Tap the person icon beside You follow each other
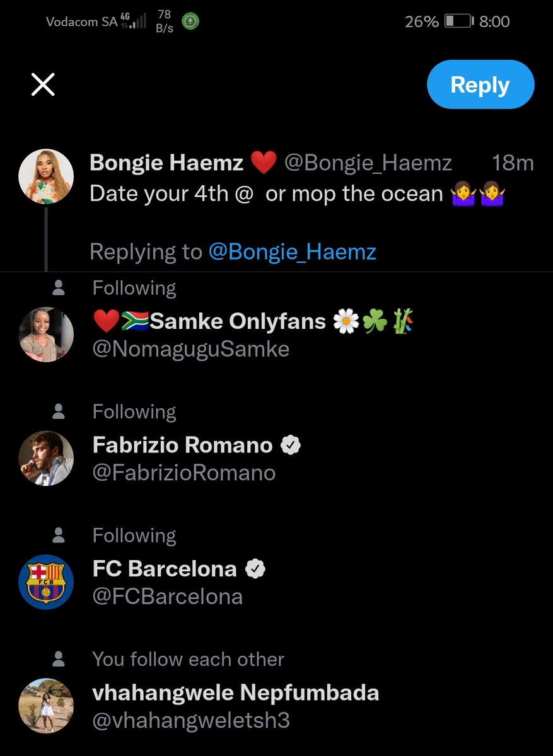This screenshot has width=553, height=756. click(x=59, y=660)
